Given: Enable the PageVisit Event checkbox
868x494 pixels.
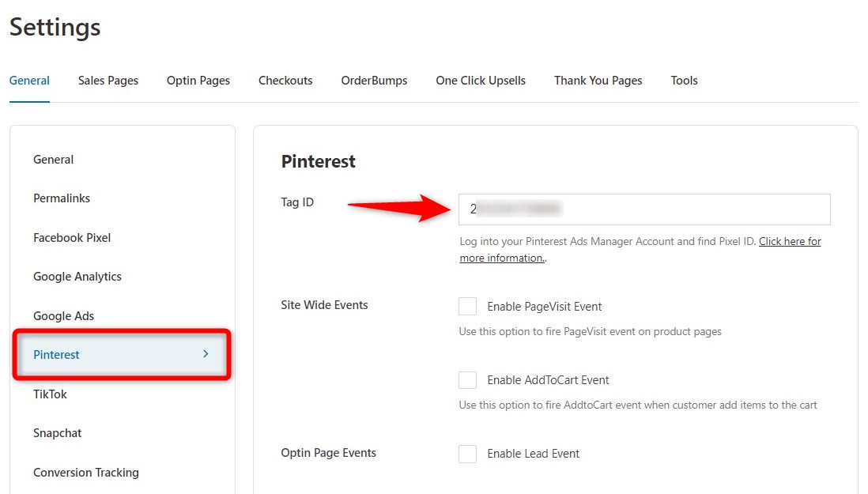Looking at the screenshot, I should [x=467, y=306].
